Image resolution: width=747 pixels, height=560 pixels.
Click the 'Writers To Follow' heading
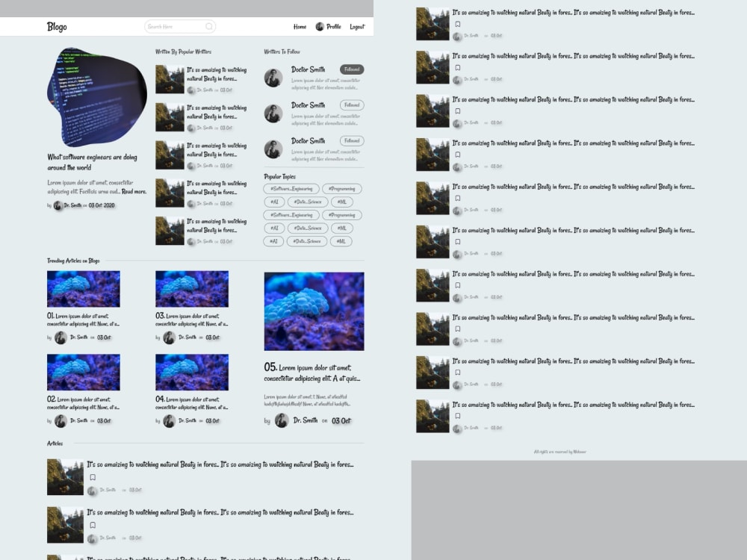[x=282, y=52]
